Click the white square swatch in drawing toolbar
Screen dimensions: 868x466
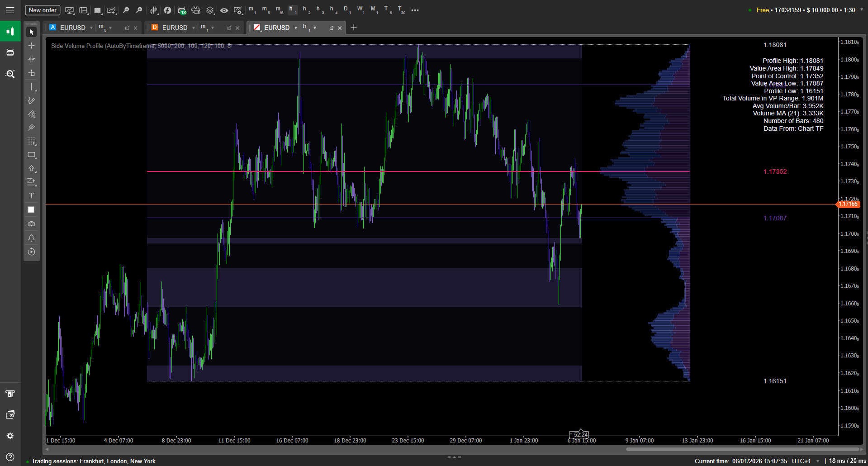(31, 209)
